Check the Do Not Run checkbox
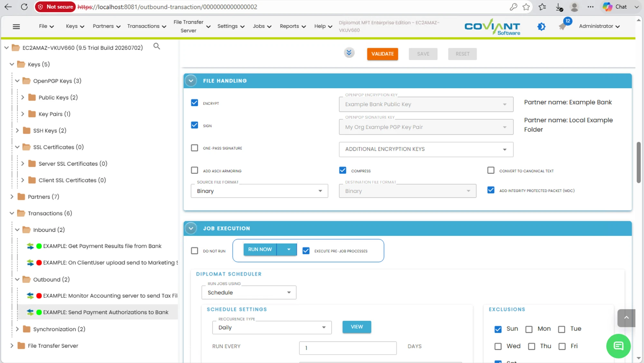The height and width of the screenshot is (363, 644). coord(194,251)
